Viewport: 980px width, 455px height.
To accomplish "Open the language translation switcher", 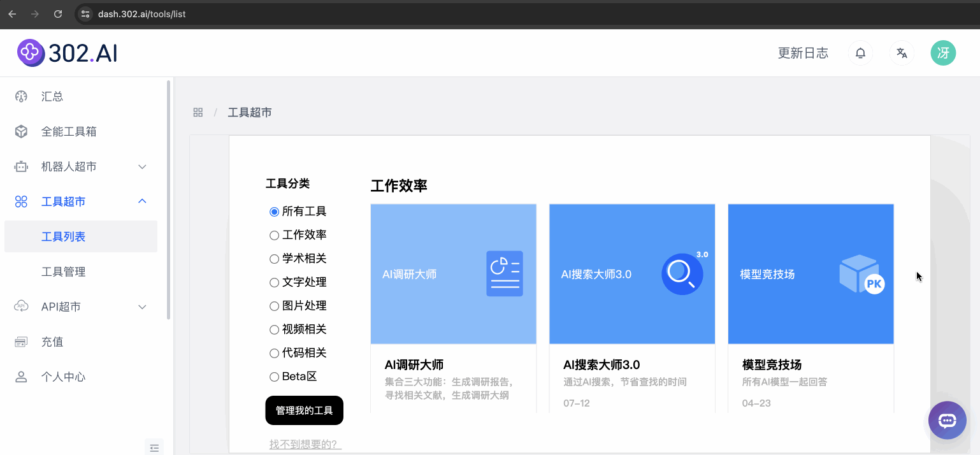I will click(x=902, y=53).
